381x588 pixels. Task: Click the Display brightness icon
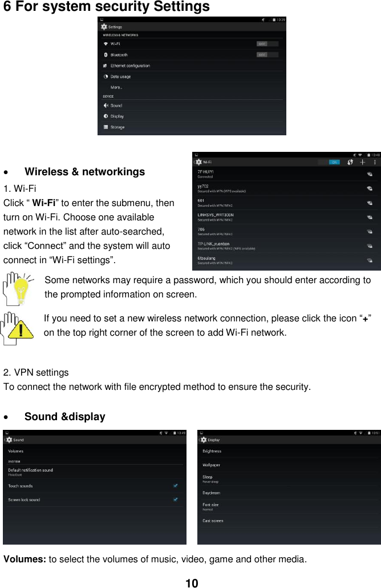tap(106, 116)
